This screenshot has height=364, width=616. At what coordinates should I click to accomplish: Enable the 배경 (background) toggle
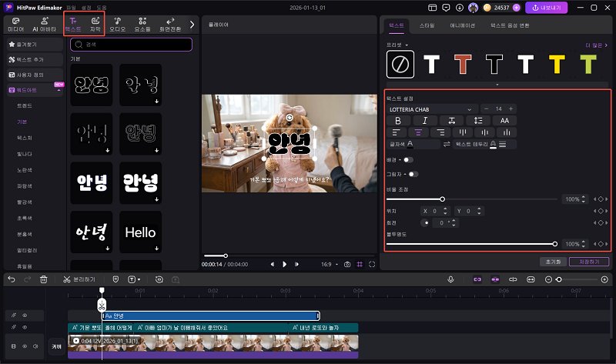click(407, 159)
